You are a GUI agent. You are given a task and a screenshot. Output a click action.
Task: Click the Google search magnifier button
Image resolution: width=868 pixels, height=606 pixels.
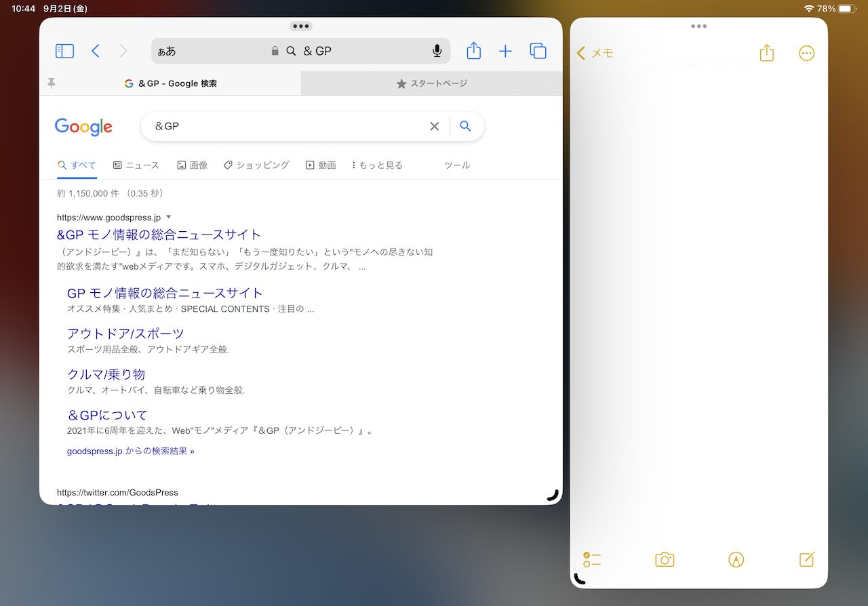pos(465,126)
